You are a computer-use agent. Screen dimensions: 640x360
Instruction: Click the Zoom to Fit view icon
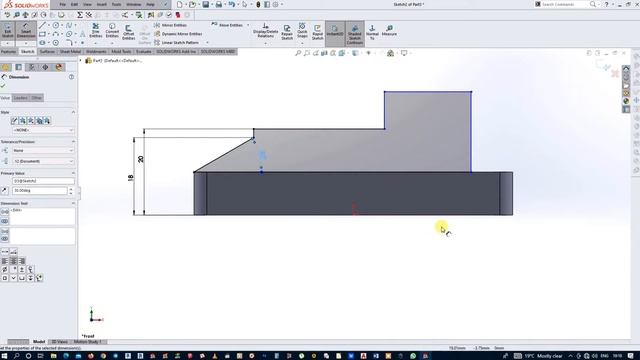[298, 53]
